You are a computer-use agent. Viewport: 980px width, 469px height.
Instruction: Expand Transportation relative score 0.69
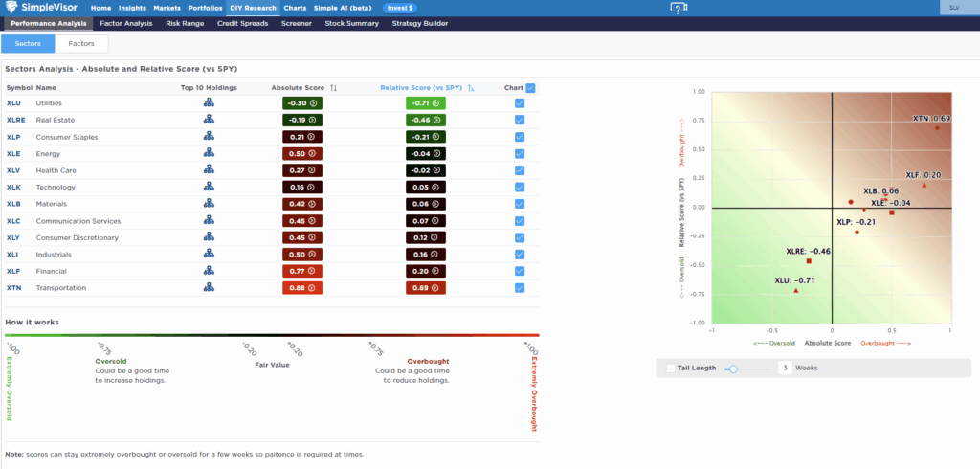426,288
